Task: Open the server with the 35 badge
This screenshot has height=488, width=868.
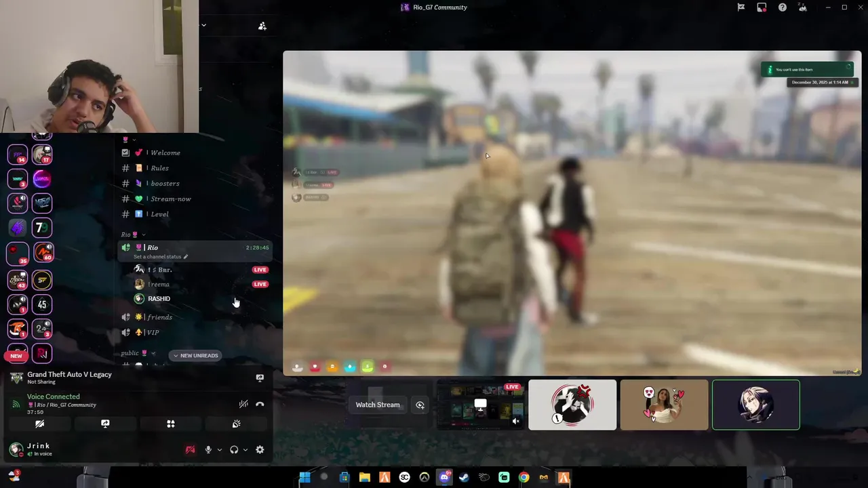Action: point(18,253)
